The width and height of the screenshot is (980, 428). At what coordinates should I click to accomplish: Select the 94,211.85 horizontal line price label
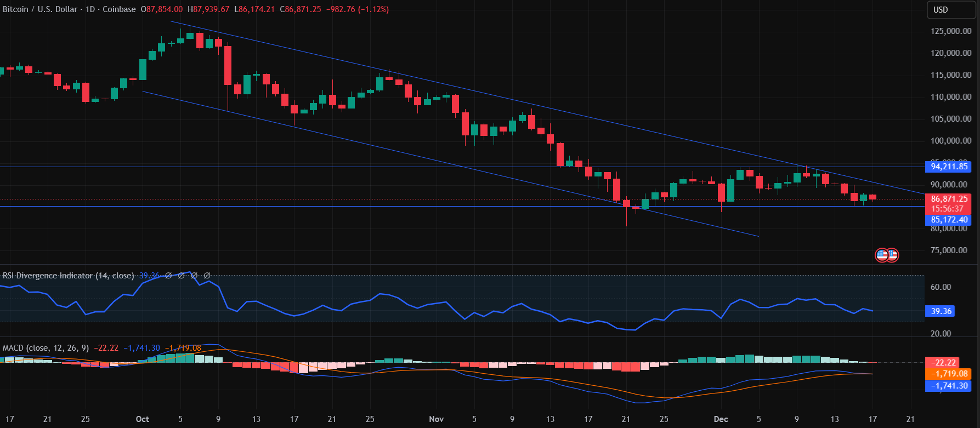coord(948,167)
